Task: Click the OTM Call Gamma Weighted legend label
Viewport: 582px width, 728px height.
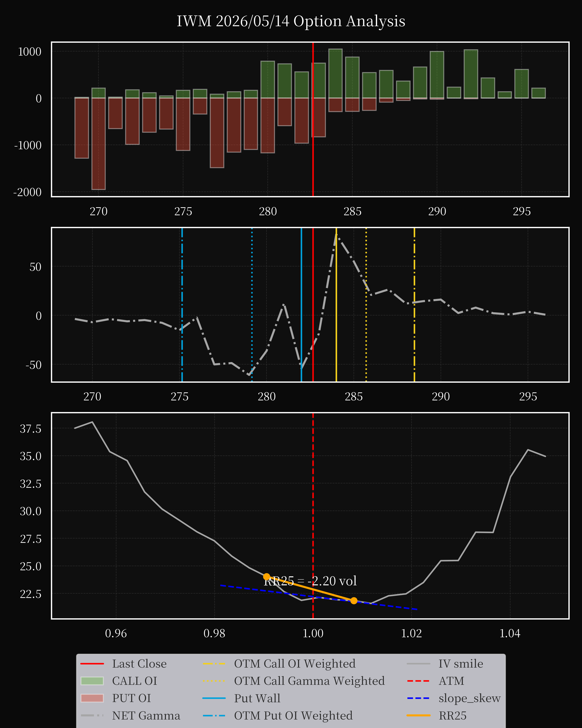Action: [309, 681]
